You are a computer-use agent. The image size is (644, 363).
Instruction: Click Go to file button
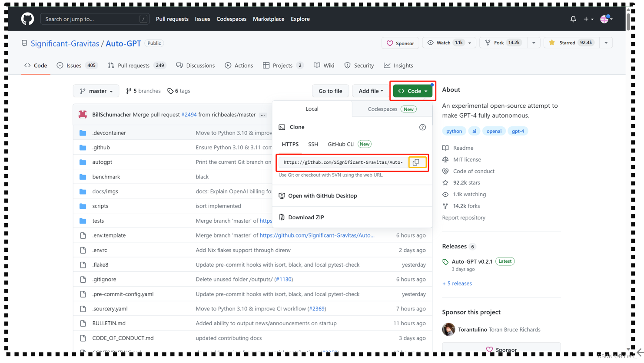(x=330, y=91)
